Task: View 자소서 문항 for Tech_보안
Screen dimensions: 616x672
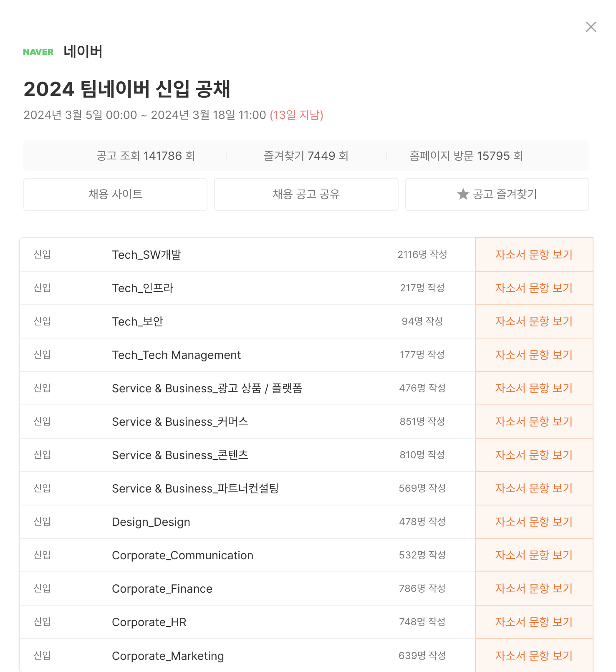Action: point(534,321)
